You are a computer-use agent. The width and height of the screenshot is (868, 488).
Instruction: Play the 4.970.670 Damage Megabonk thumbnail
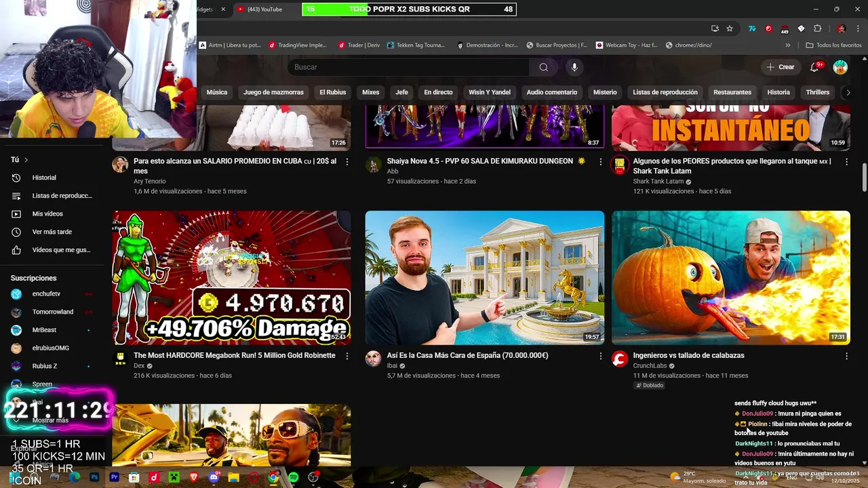231,278
